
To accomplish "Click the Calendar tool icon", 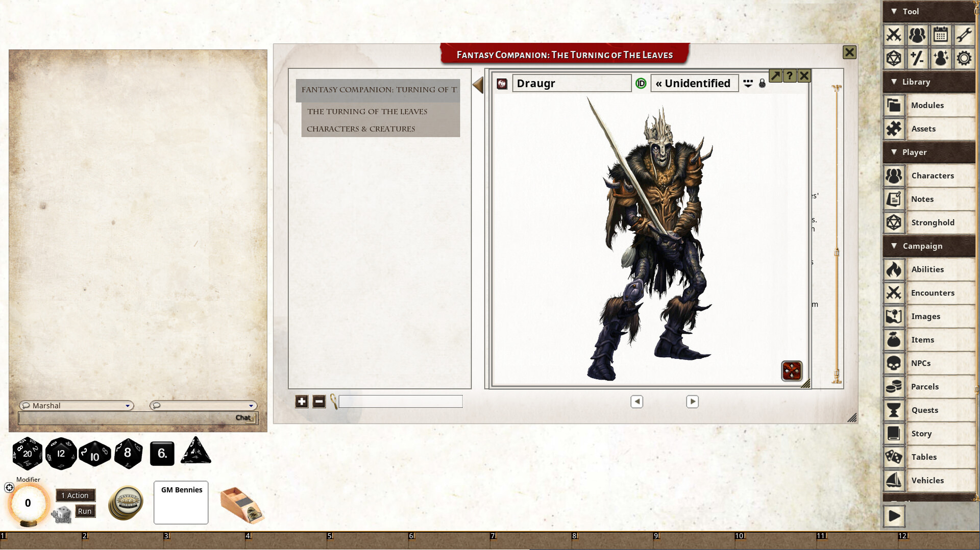I will point(940,35).
